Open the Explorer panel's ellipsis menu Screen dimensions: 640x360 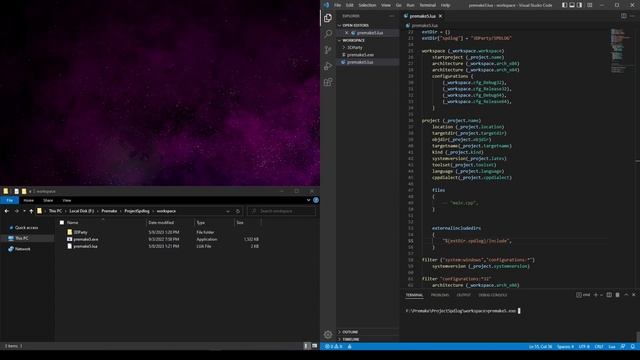pos(392,16)
